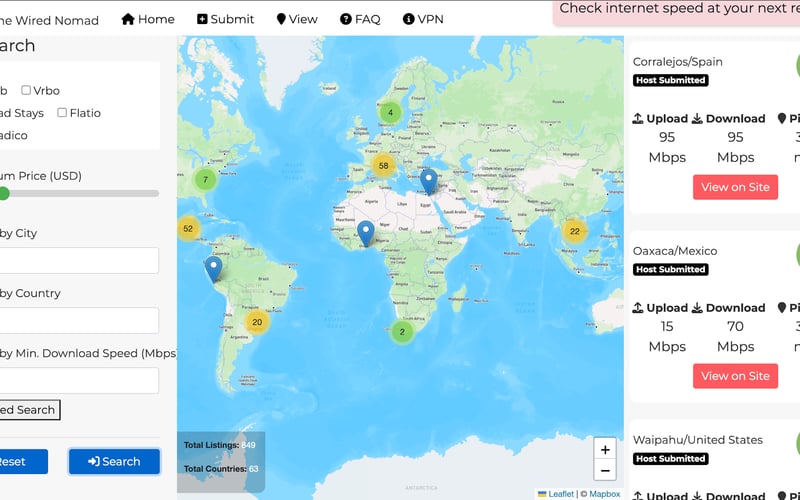
Task: Click Host Submitted badge on Oaxaca listing
Action: coord(670,269)
